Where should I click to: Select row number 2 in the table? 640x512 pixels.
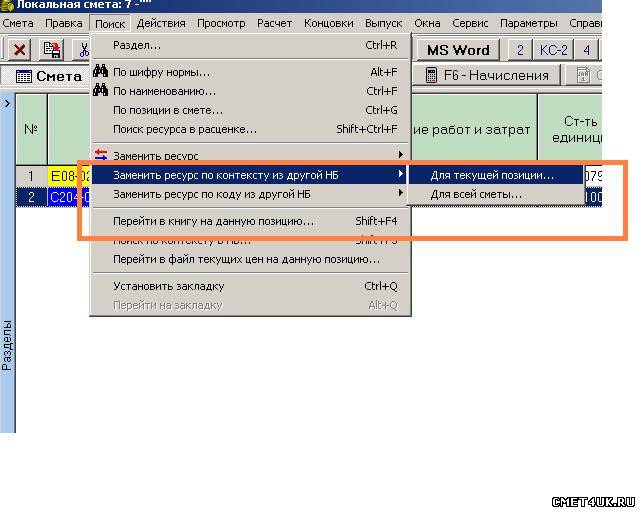[x=31, y=197]
